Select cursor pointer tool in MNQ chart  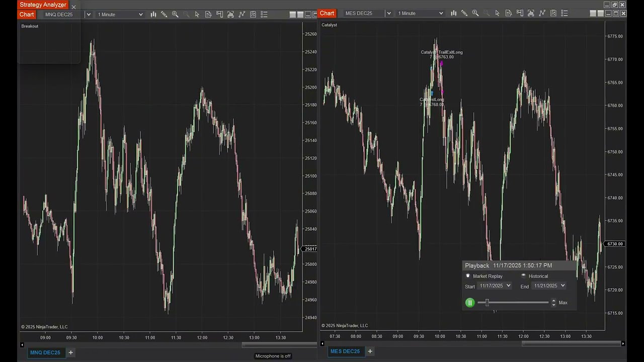pyautogui.click(x=197, y=15)
